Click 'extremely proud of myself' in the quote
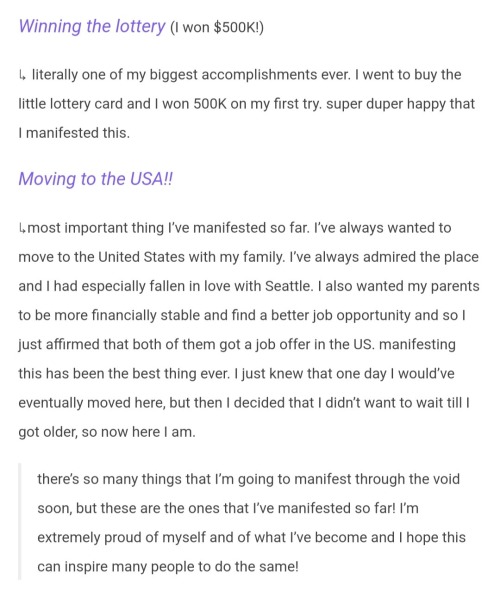Screen dimensions: 500x592 [x=122, y=538]
